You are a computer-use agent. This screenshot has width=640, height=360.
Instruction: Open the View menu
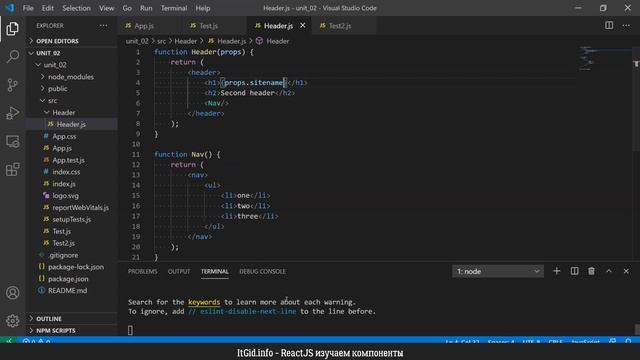107,8
